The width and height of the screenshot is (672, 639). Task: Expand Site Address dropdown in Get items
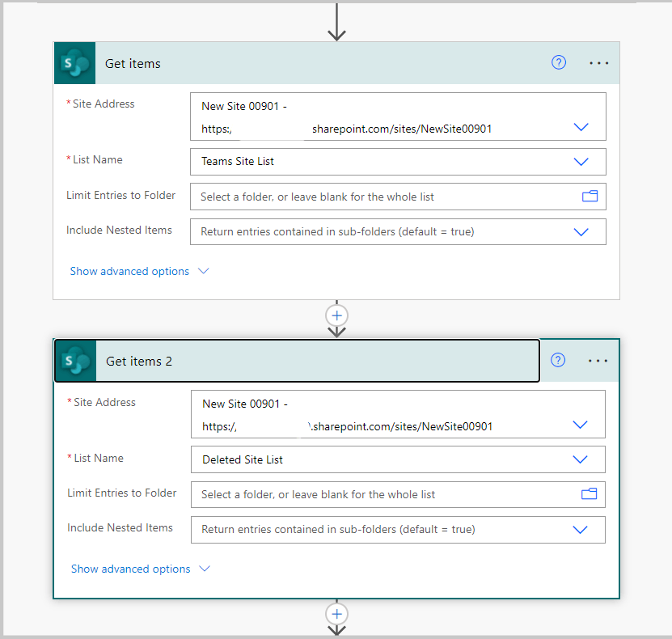(581, 127)
